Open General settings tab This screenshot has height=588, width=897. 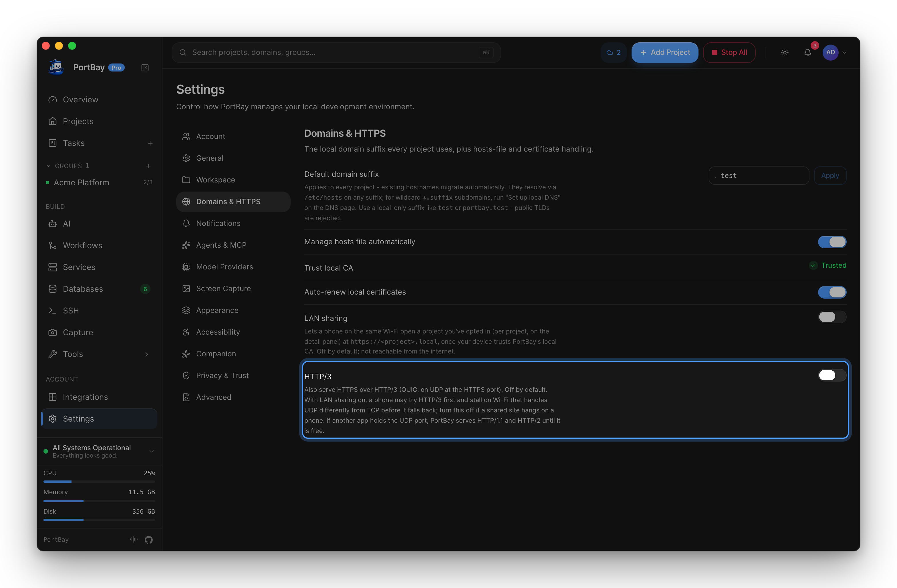point(233,158)
